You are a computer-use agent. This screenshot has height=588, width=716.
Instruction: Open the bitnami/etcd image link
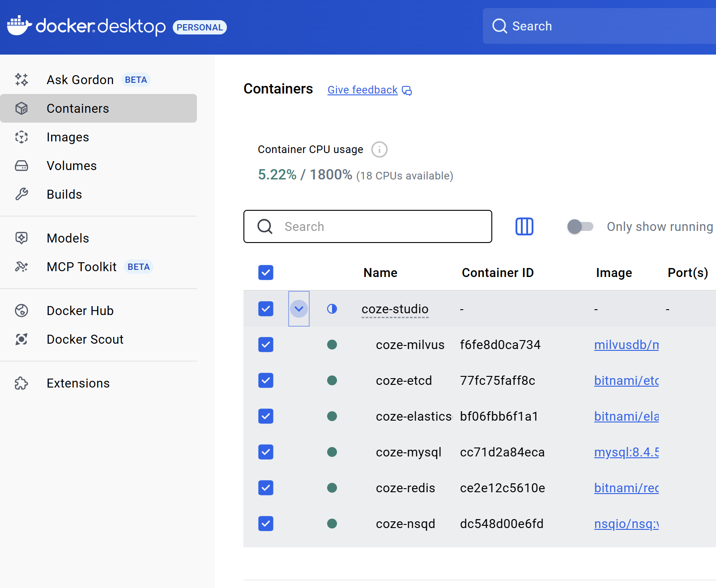coord(626,380)
